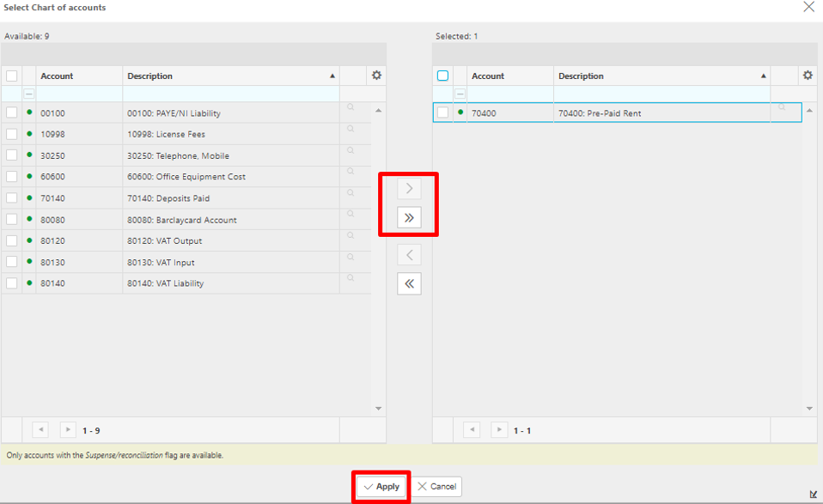Check the 70400 Pre-Paid Rent row
Image resolution: width=823 pixels, height=504 pixels.
(x=443, y=112)
